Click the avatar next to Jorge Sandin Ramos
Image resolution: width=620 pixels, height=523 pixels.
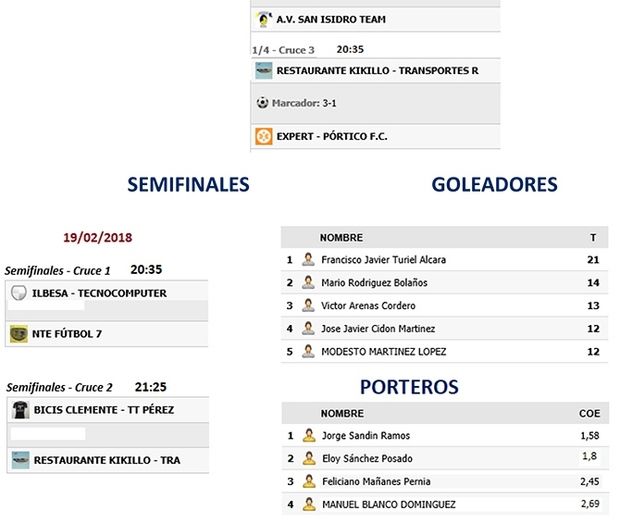click(x=309, y=436)
